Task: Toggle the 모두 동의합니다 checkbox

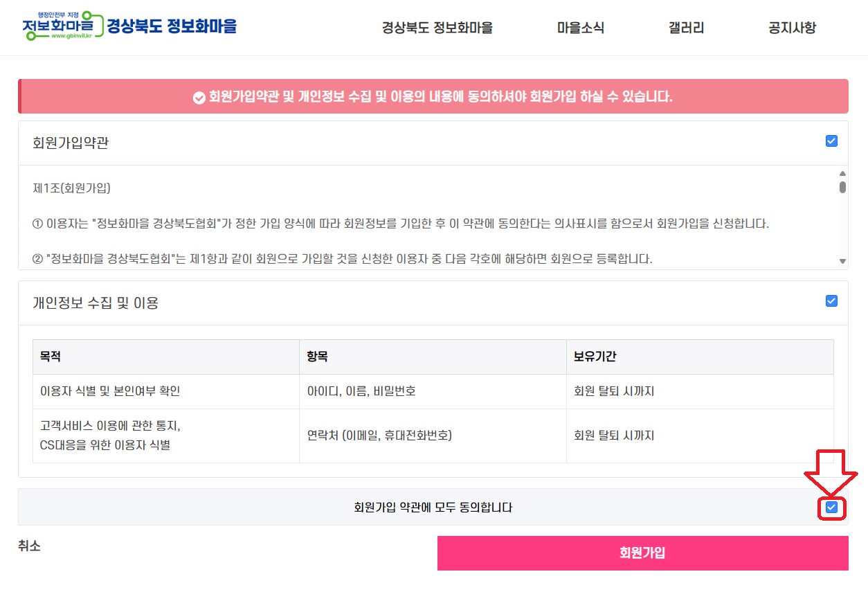Action: tap(831, 508)
